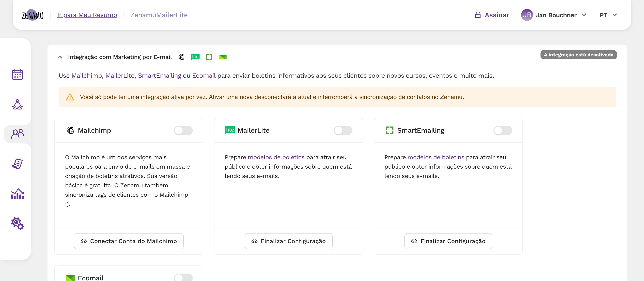
Task: Open the Mailchimp link in description
Action: click(87, 76)
